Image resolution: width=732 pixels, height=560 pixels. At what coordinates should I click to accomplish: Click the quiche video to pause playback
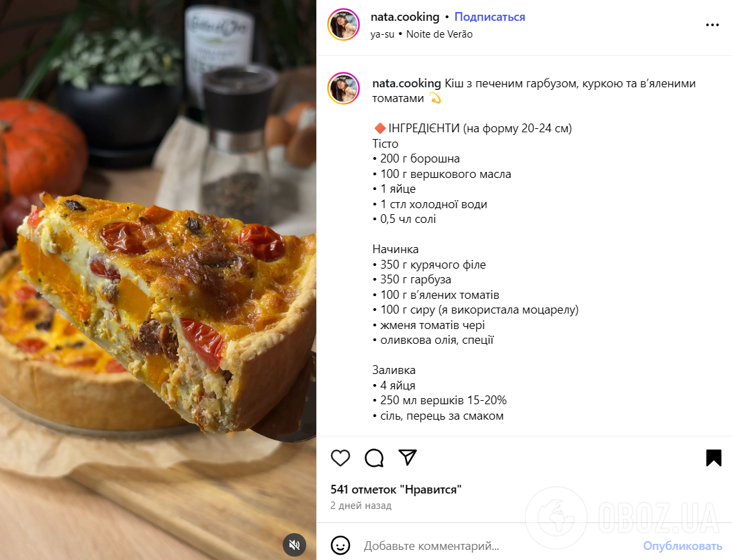[x=158, y=280]
